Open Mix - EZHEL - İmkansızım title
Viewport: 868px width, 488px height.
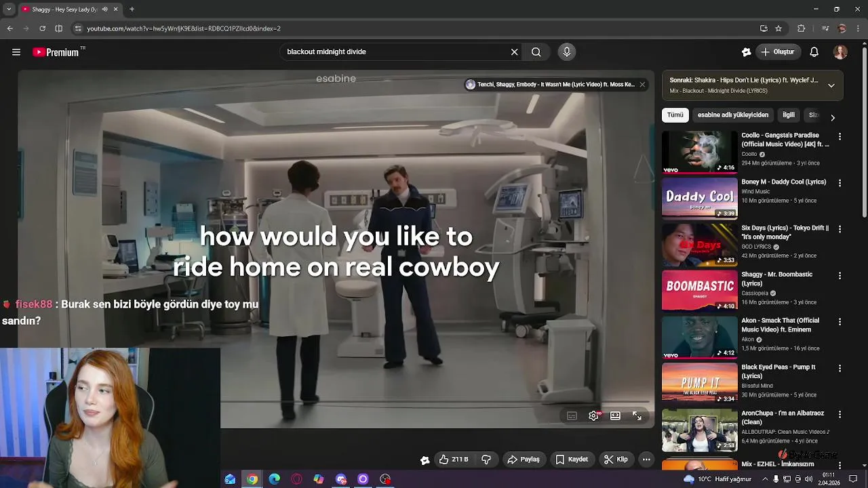[778, 464]
